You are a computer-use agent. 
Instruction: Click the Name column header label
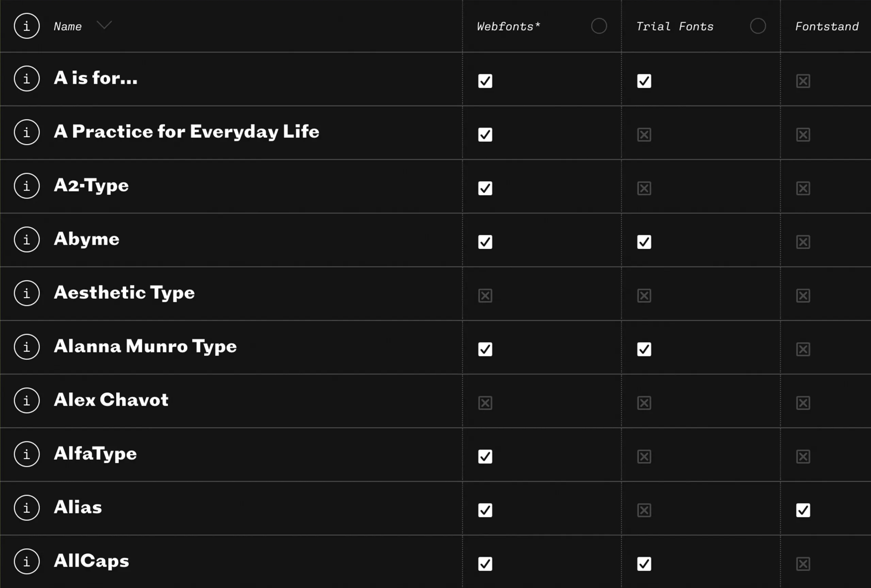coord(67,26)
